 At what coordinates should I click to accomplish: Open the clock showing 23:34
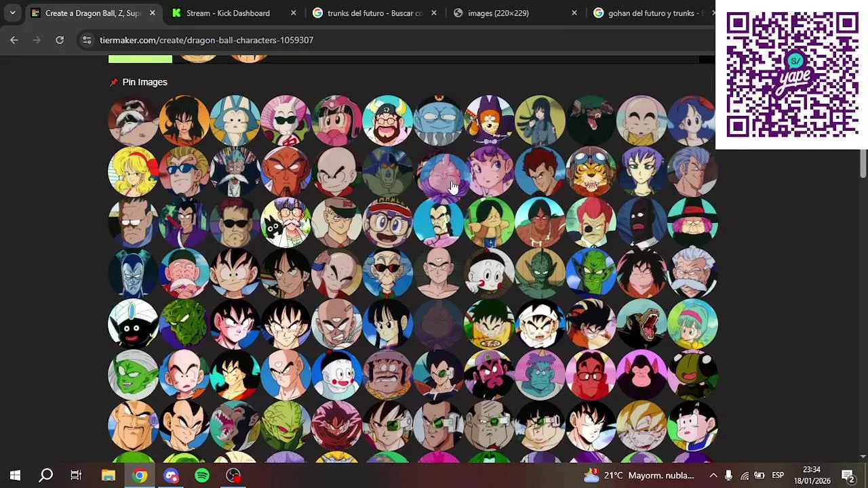(x=812, y=475)
